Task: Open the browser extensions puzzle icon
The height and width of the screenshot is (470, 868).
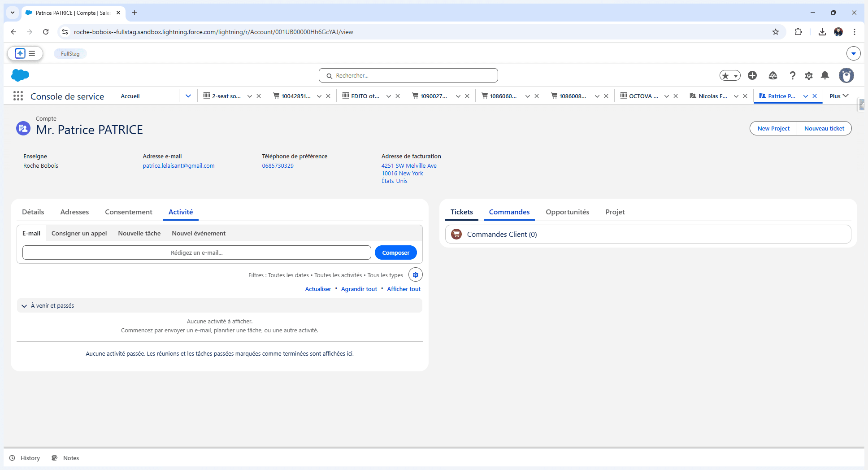Action: (798, 32)
